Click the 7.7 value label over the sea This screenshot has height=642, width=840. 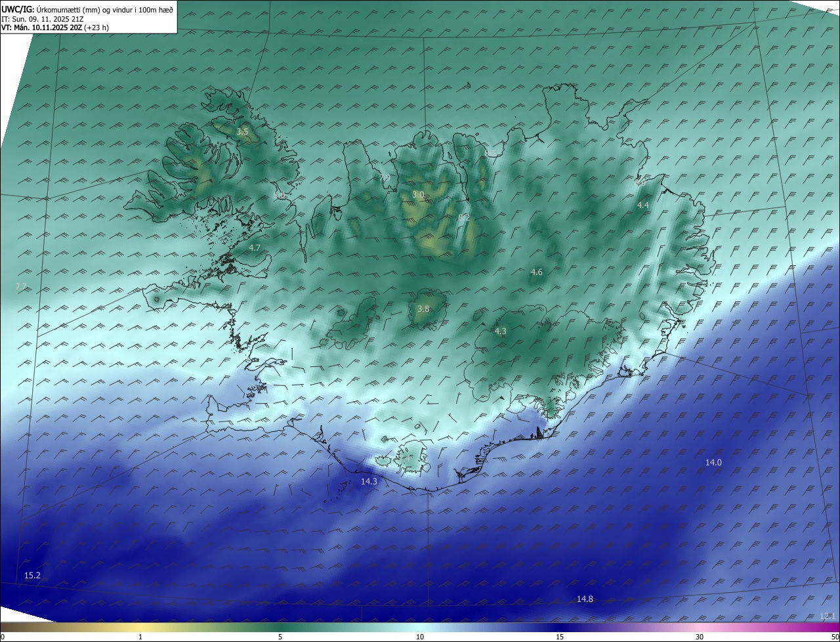21,287
